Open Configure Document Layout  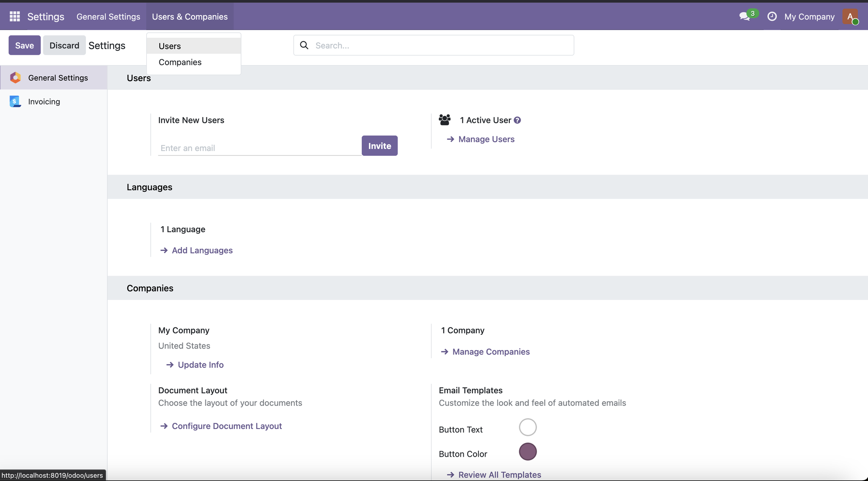click(x=227, y=426)
